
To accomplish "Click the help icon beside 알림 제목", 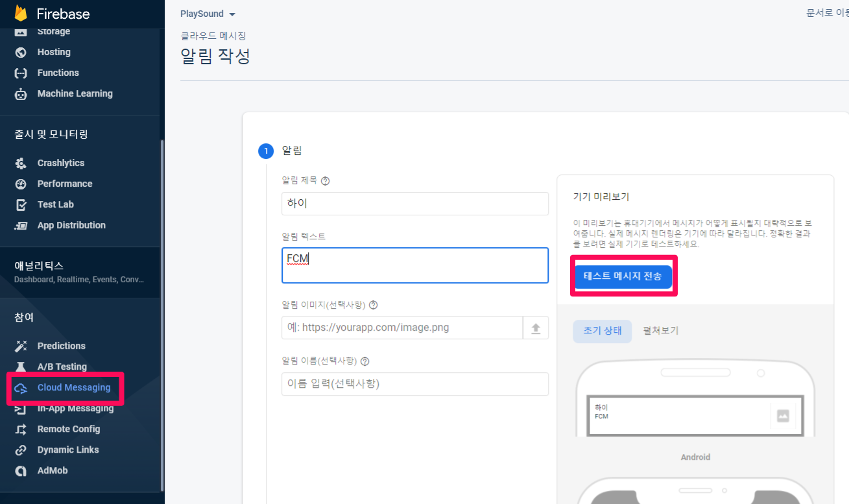I will tap(326, 181).
